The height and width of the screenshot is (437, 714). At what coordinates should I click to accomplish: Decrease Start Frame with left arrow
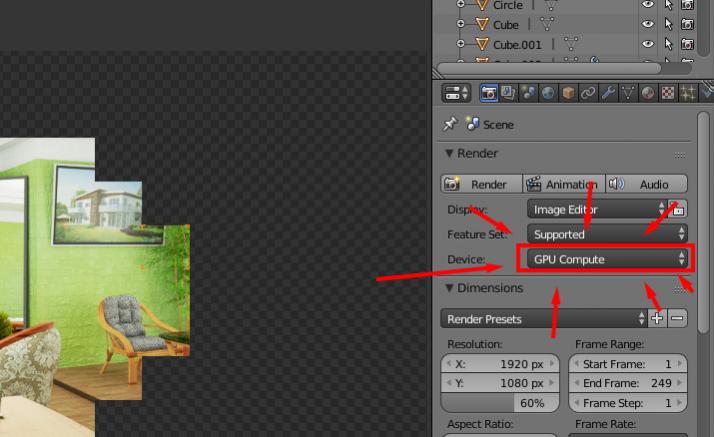click(577, 364)
